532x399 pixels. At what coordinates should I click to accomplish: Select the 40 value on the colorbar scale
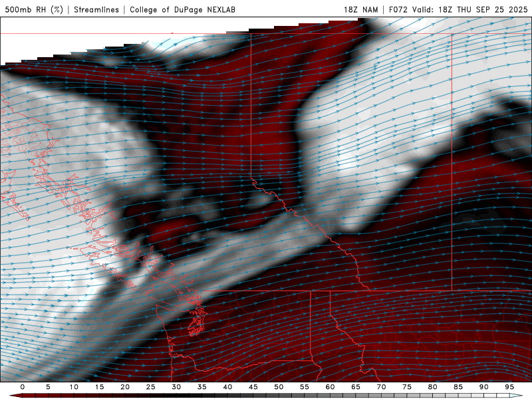227,387
